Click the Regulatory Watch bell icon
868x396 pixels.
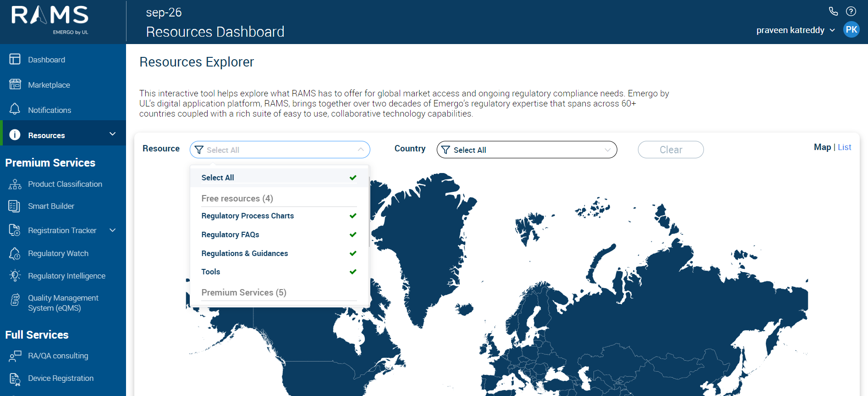pyautogui.click(x=15, y=253)
